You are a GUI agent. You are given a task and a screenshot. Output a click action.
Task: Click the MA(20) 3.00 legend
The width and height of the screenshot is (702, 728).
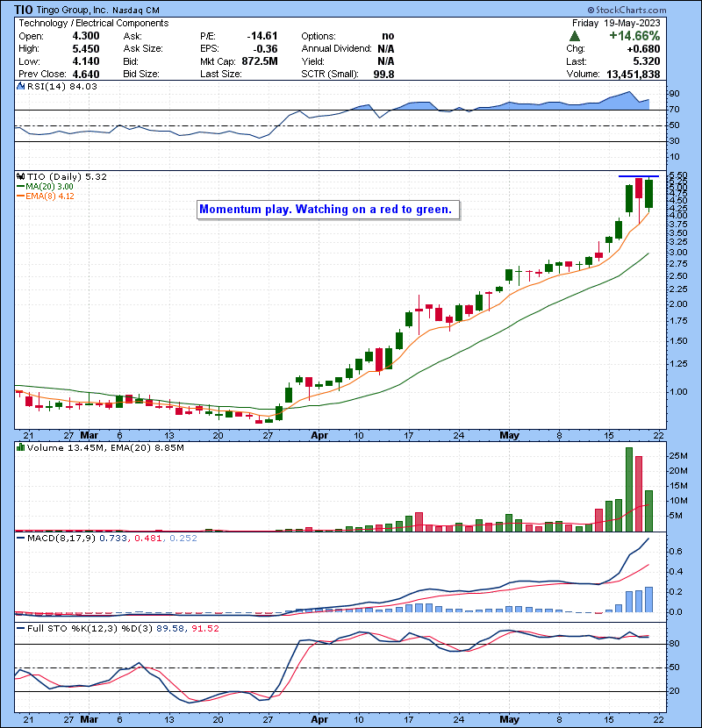click(45, 187)
